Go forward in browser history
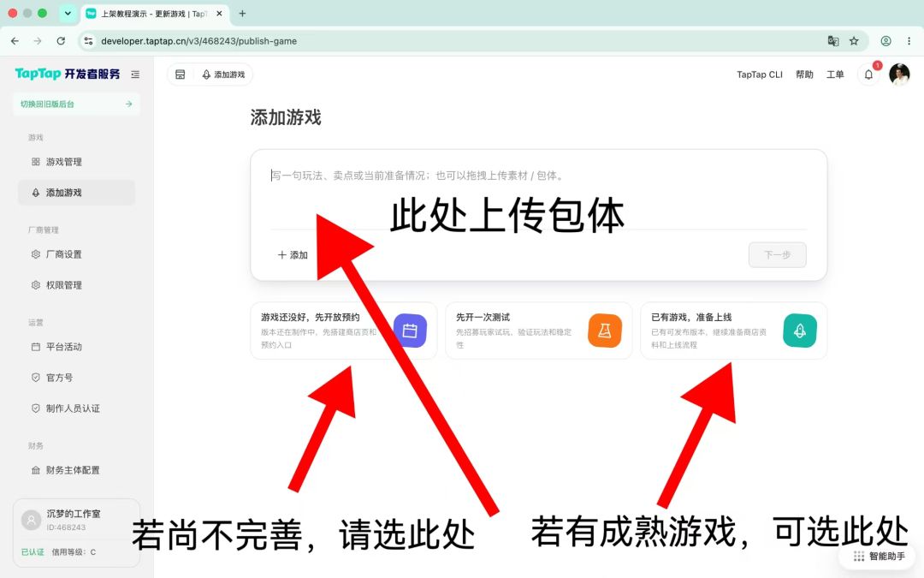The width and height of the screenshot is (924, 578). (38, 41)
